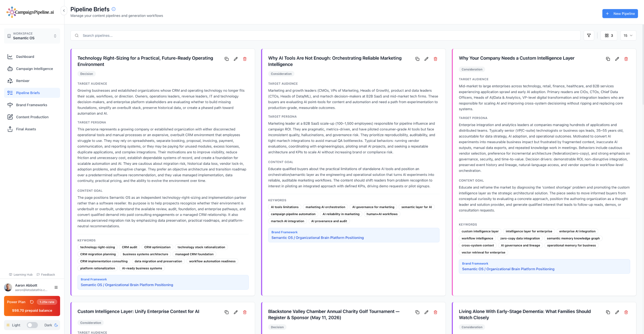
Task: Delete the Blackstone Valley Golf Tournament pipeline
Action: click(436, 312)
